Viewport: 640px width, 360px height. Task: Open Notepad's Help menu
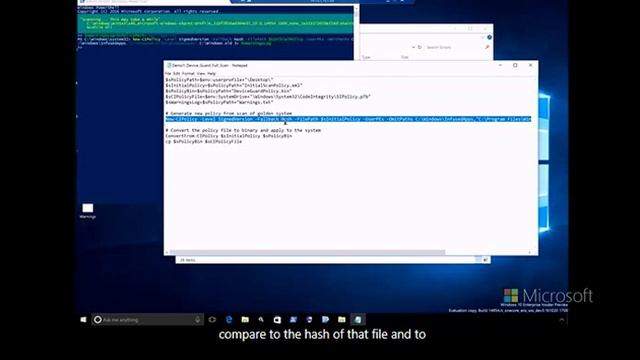click(211, 73)
